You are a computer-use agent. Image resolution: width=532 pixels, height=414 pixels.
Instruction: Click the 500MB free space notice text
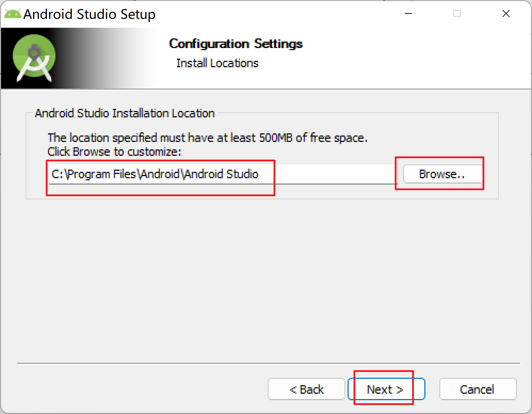pos(208,138)
